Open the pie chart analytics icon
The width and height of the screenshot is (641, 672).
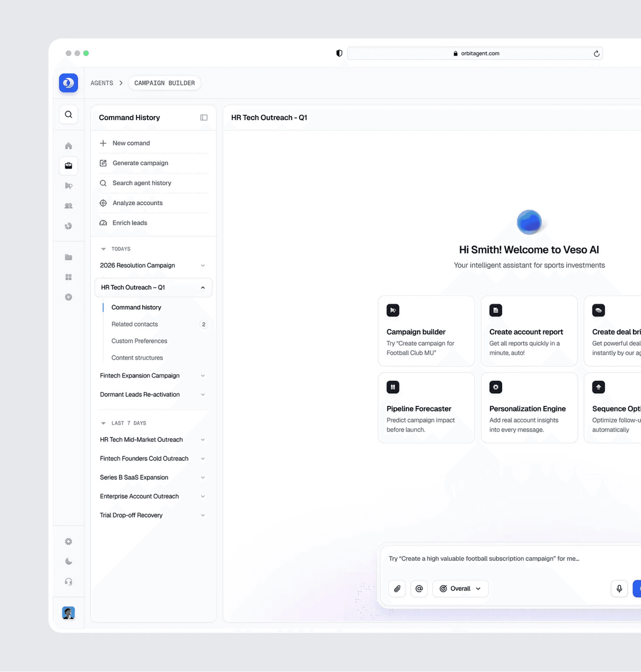click(68, 226)
